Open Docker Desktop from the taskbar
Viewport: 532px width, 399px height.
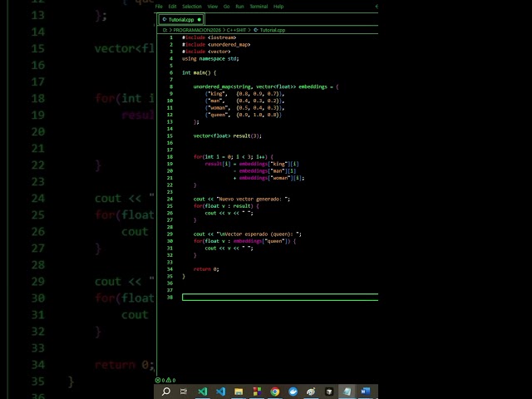coord(293,392)
